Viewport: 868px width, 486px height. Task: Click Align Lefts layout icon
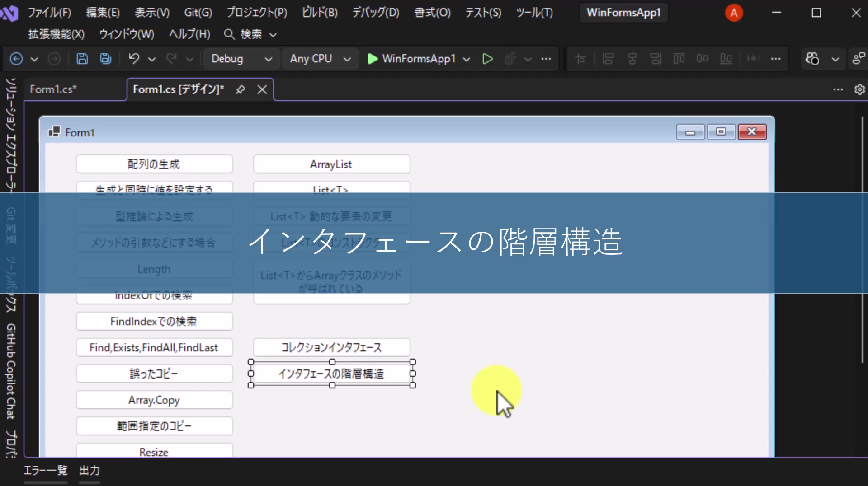(609, 59)
